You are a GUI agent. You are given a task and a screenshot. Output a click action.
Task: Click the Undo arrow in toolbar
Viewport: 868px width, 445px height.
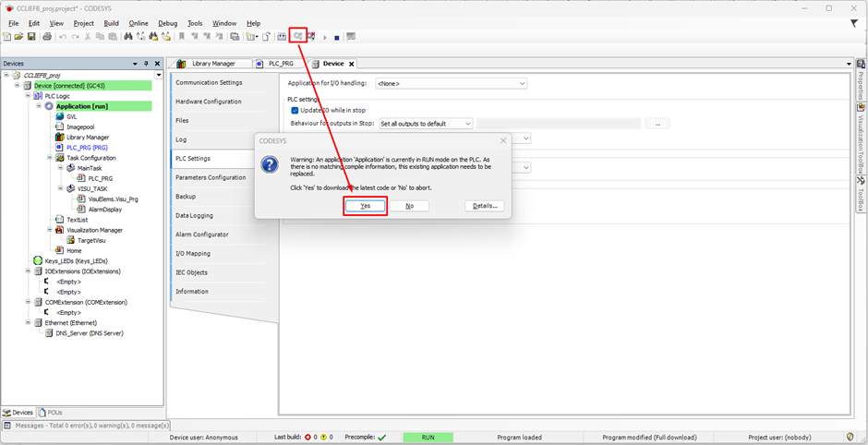coord(63,37)
